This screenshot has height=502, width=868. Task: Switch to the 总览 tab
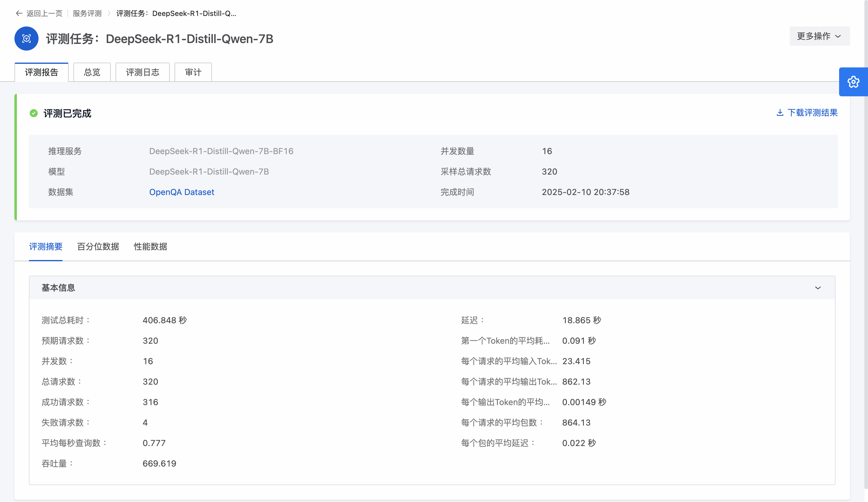tap(92, 72)
